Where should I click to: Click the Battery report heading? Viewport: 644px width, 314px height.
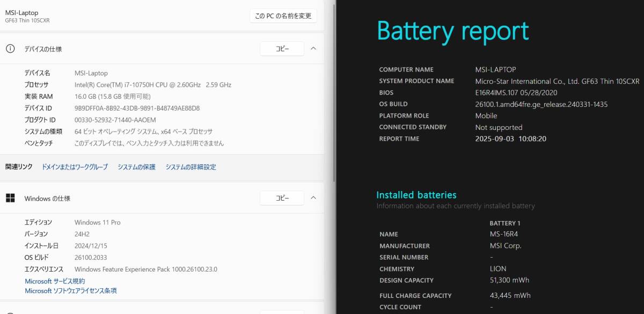point(453,31)
